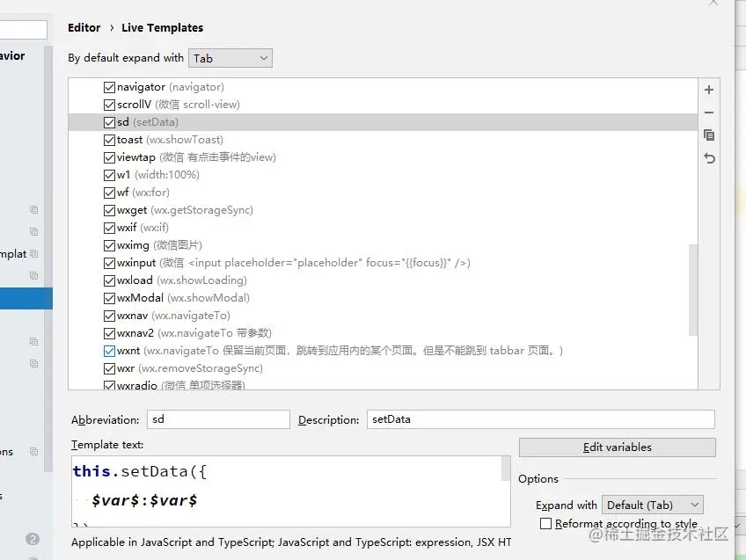This screenshot has height=560, width=746.
Task: Toggle the sd (setData) template checkbox
Action: pos(109,122)
